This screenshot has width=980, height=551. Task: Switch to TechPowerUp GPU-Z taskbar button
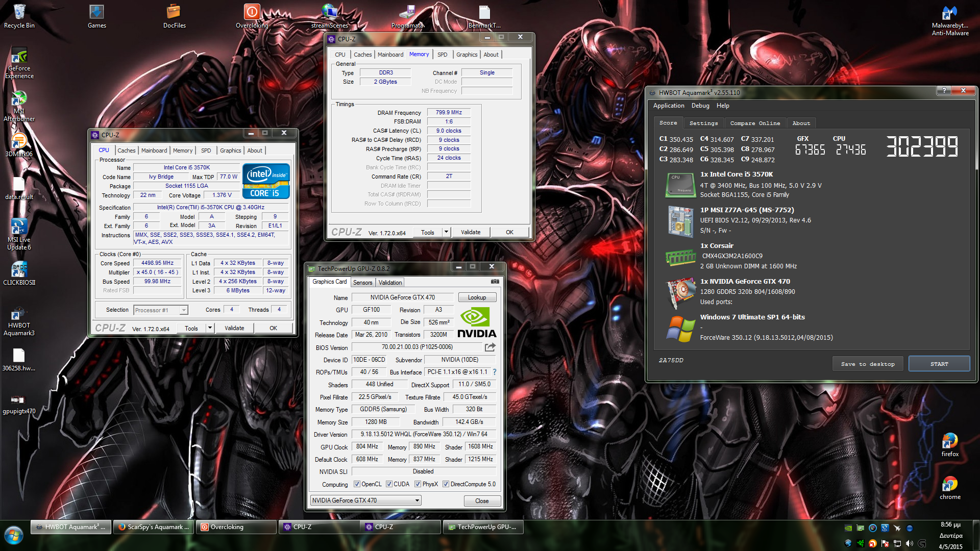482,527
